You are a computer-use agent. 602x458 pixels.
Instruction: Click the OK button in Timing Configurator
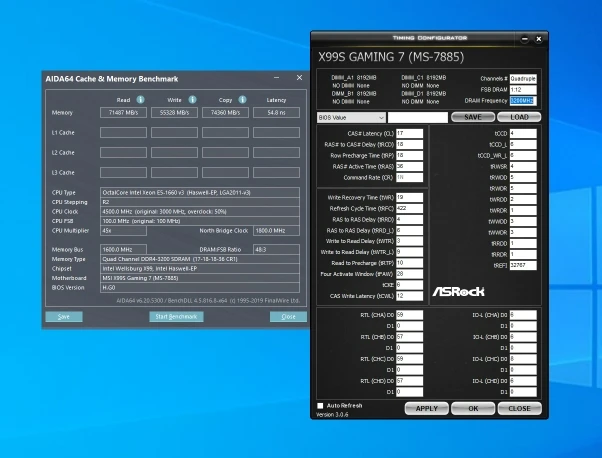(x=473, y=408)
